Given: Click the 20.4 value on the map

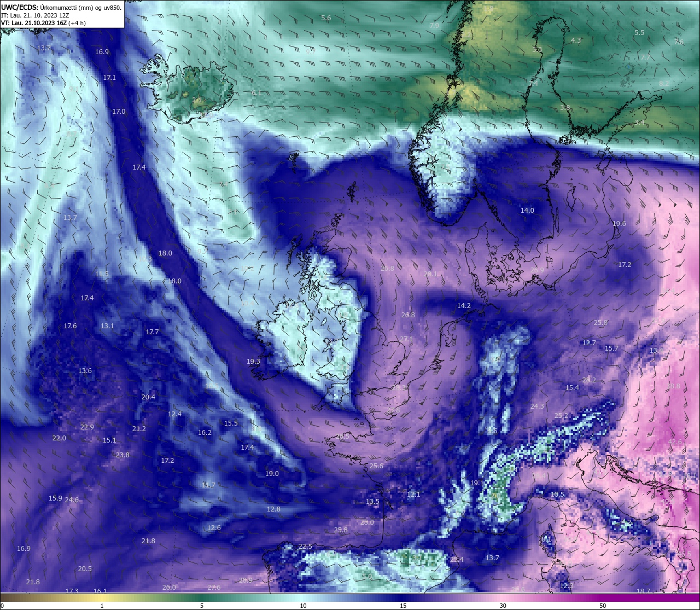Looking at the screenshot, I should [x=148, y=397].
